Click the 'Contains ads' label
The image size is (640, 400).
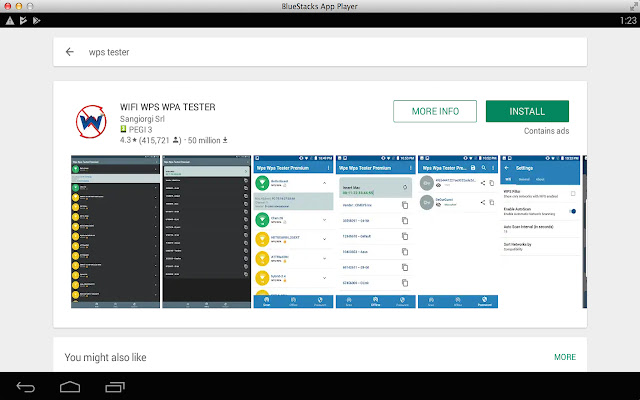point(546,131)
